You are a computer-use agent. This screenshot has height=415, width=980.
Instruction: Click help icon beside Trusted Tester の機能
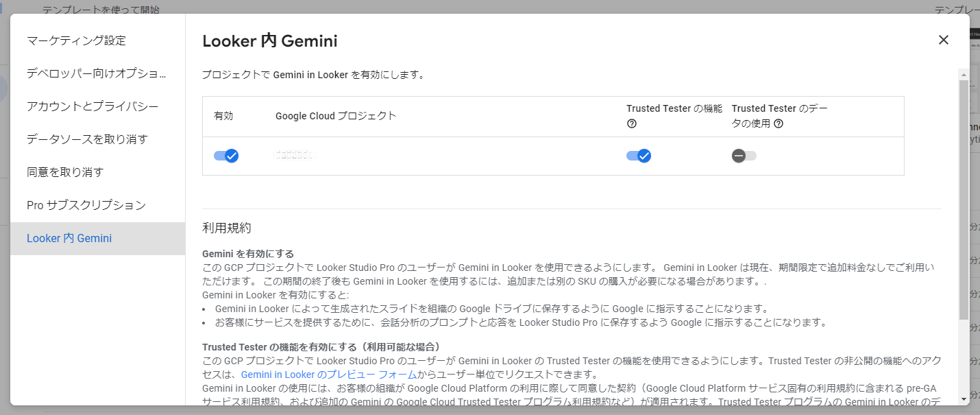click(x=632, y=124)
